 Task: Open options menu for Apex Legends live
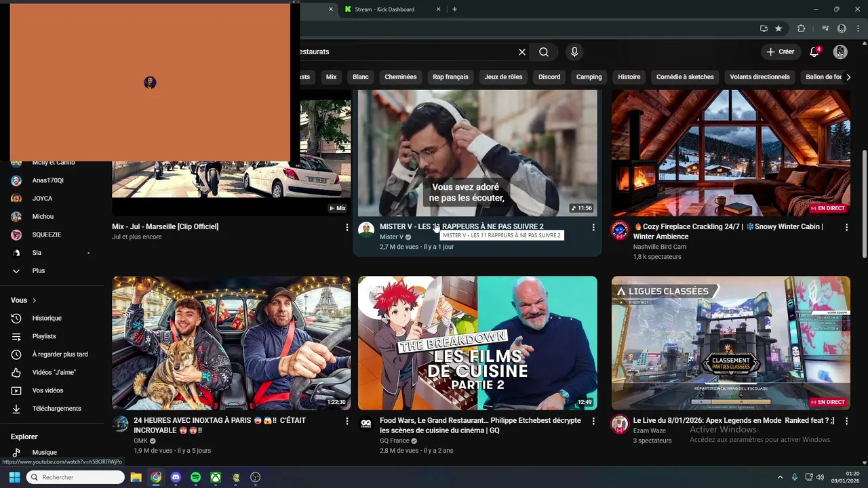pyautogui.click(x=846, y=422)
